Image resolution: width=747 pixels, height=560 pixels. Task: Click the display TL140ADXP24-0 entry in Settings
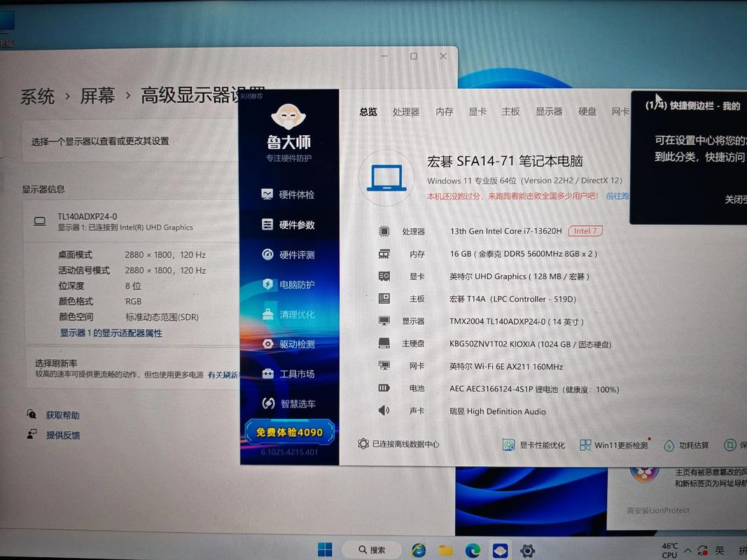coord(131,221)
